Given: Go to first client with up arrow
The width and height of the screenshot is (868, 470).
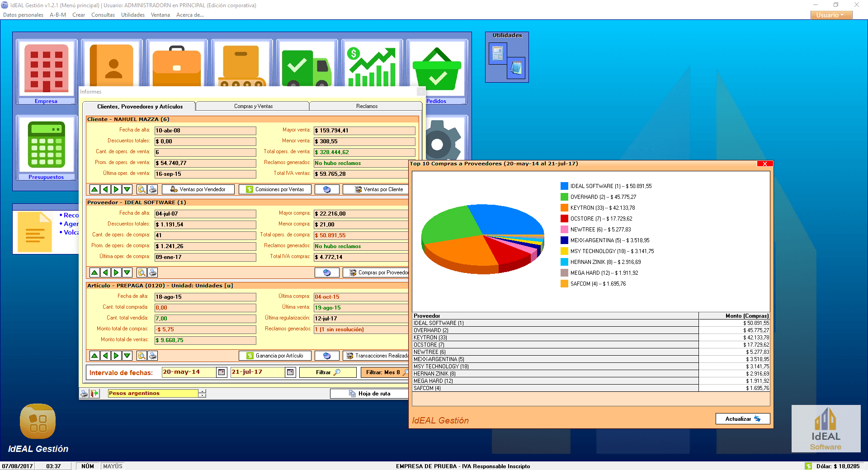Looking at the screenshot, I should (94, 189).
